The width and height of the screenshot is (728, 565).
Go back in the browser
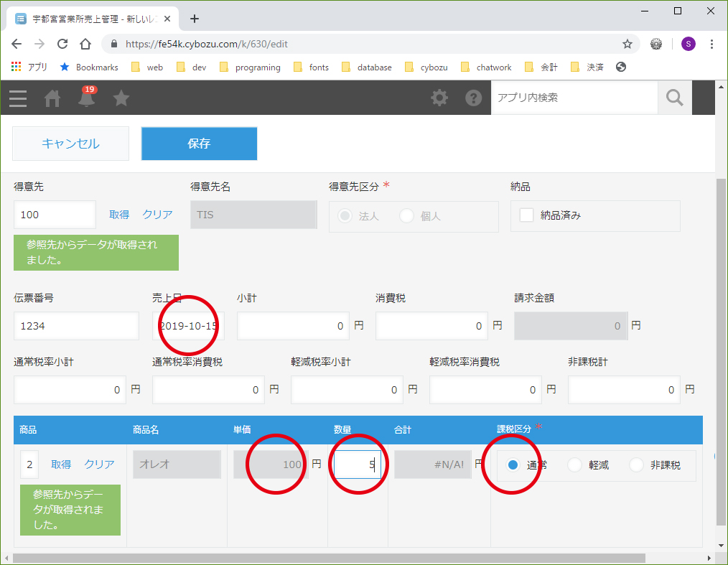pyautogui.click(x=17, y=44)
